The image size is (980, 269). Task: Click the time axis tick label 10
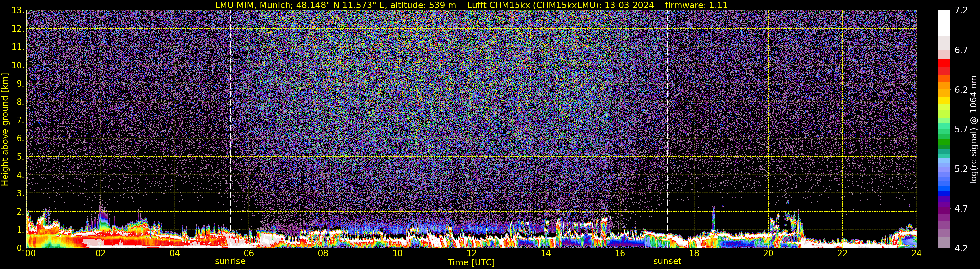397,253
